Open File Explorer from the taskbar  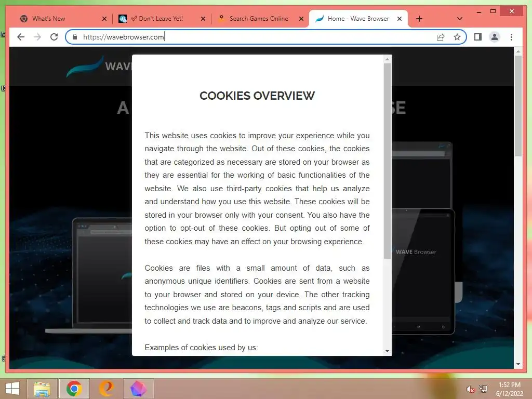[x=42, y=389]
